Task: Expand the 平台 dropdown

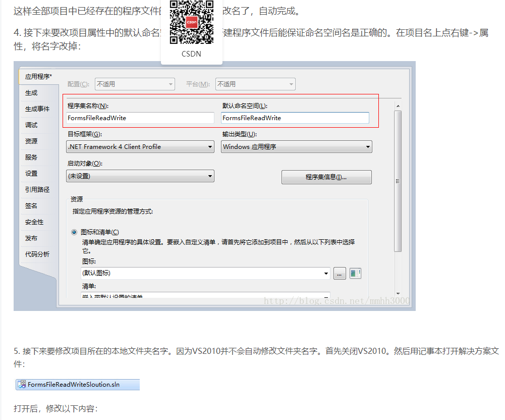Action: 255,84
